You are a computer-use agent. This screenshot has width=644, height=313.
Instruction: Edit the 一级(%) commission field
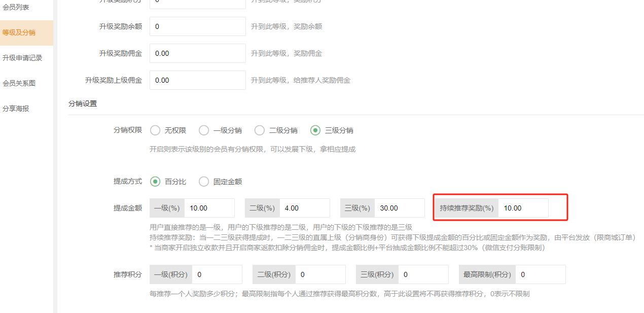(209, 208)
